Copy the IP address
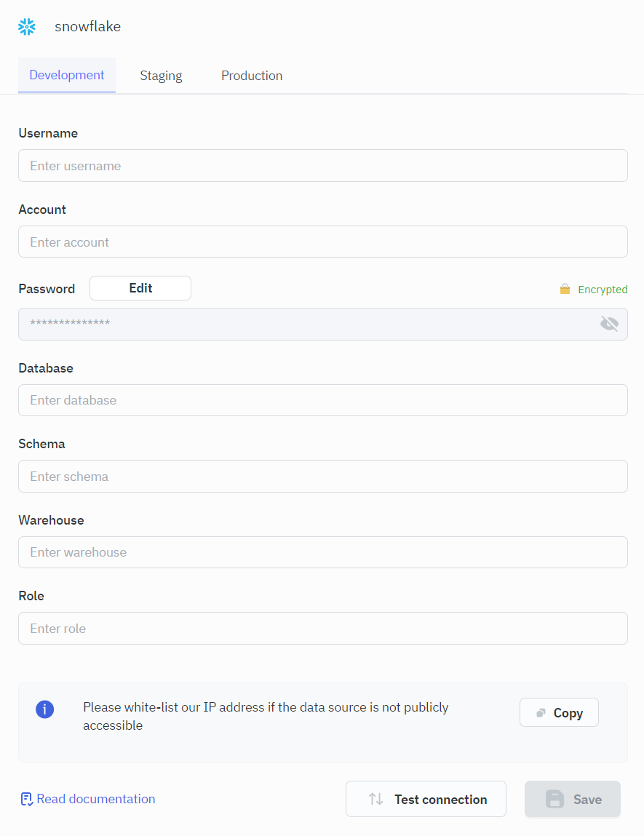Image resolution: width=644 pixels, height=836 pixels. 559,713
